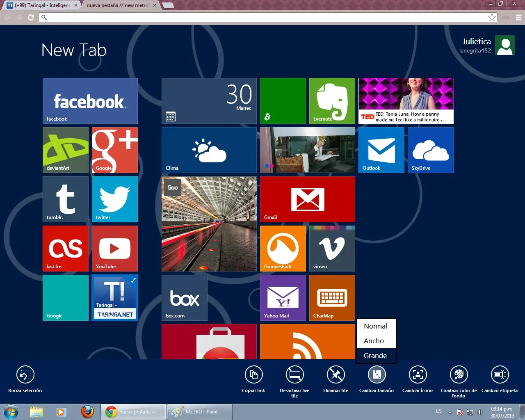Screen dimensions: 525x420
Task: Click the taskbar clock showing 09:14 p.m.
Action: [502, 412]
